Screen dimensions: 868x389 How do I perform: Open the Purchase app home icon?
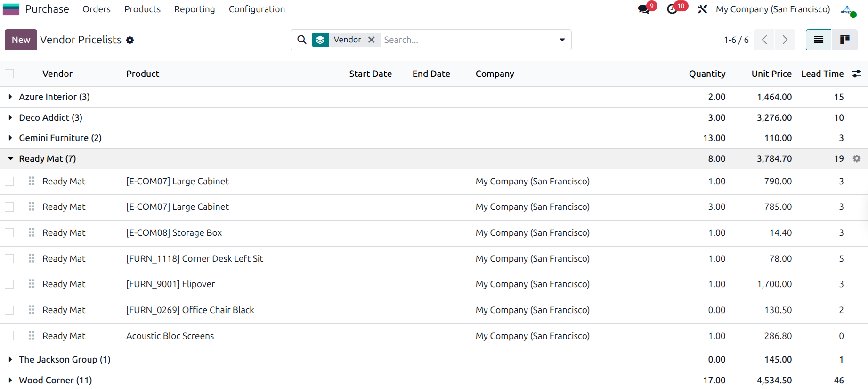(11, 9)
